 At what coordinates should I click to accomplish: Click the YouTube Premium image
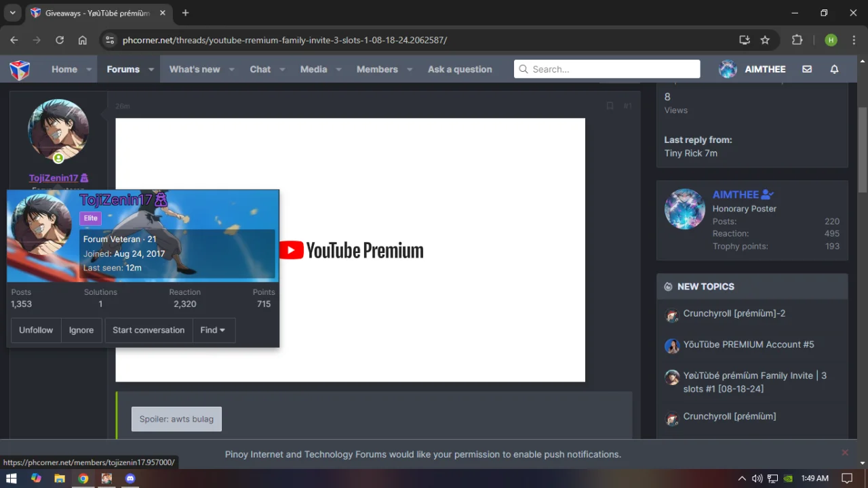(x=350, y=250)
